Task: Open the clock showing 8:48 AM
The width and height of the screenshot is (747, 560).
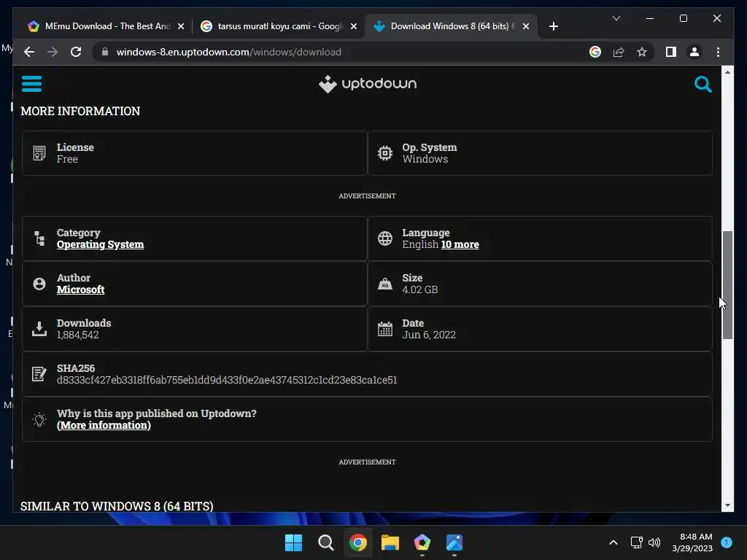Action: pos(692,542)
